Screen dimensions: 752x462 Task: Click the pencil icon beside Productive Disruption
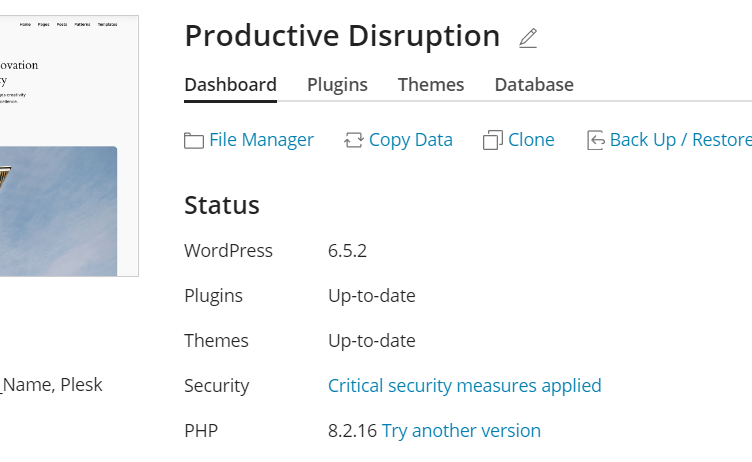point(528,39)
